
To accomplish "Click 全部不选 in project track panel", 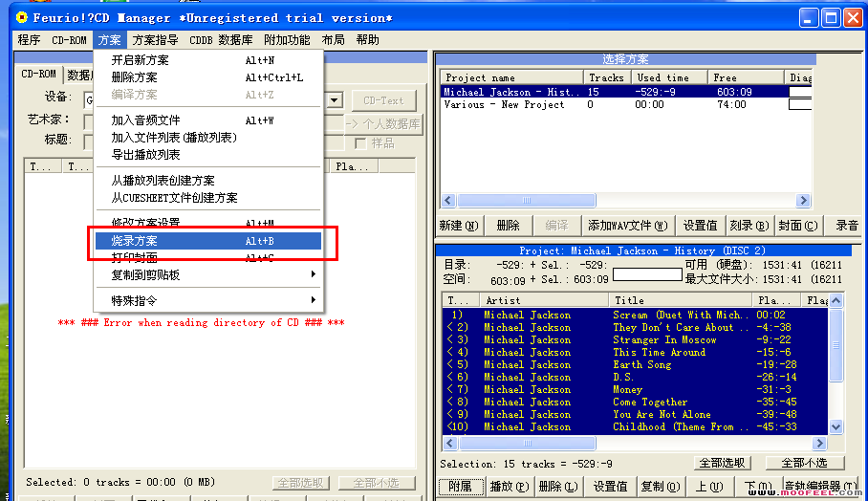I will coord(804,463).
